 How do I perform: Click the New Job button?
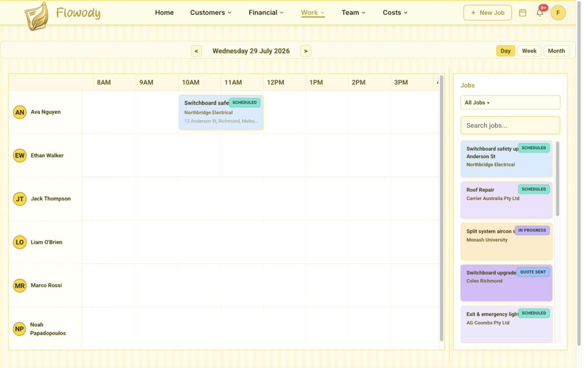pos(488,13)
